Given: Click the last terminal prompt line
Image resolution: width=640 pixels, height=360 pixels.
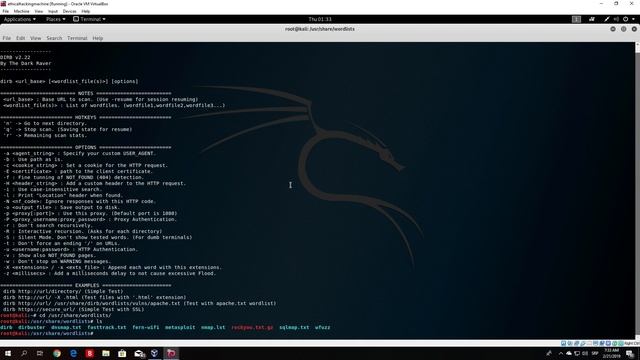Looking at the screenshot, I should tap(47, 333).
